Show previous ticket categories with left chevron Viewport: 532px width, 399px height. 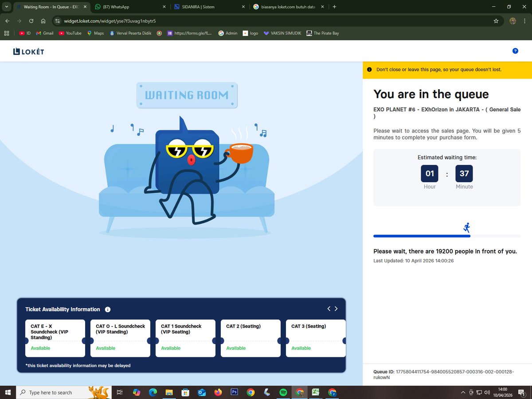coord(329,309)
